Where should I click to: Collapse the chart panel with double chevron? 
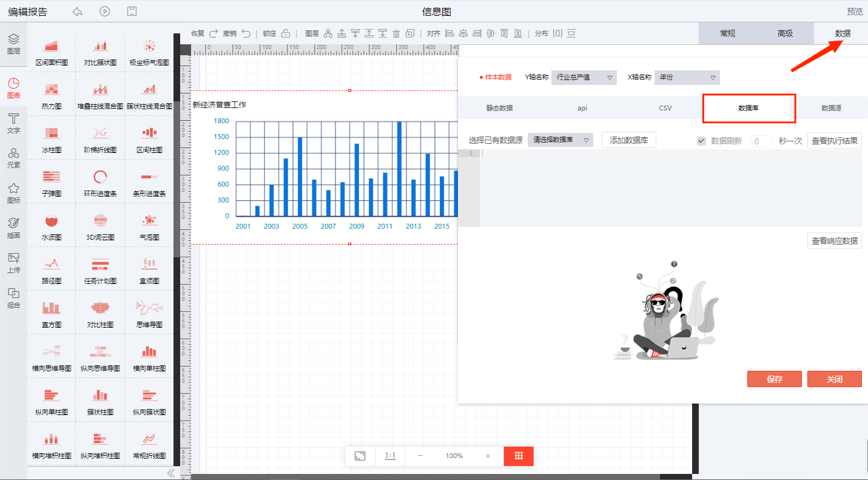[x=171, y=473]
